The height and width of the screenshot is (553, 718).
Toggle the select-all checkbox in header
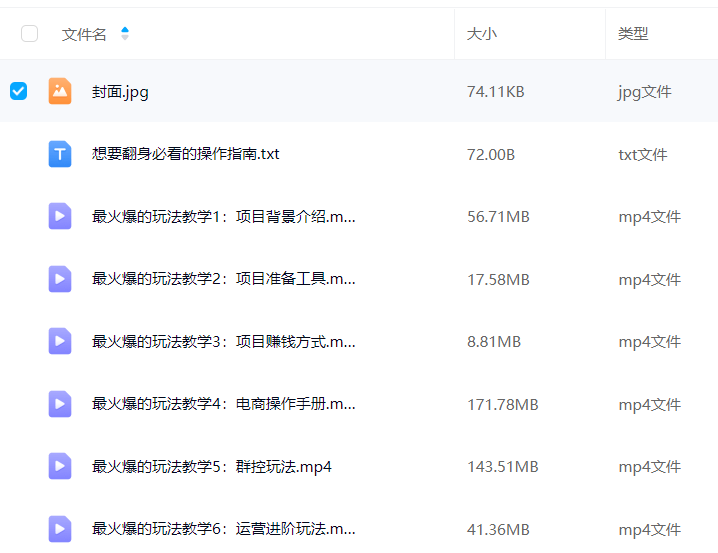click(x=29, y=33)
